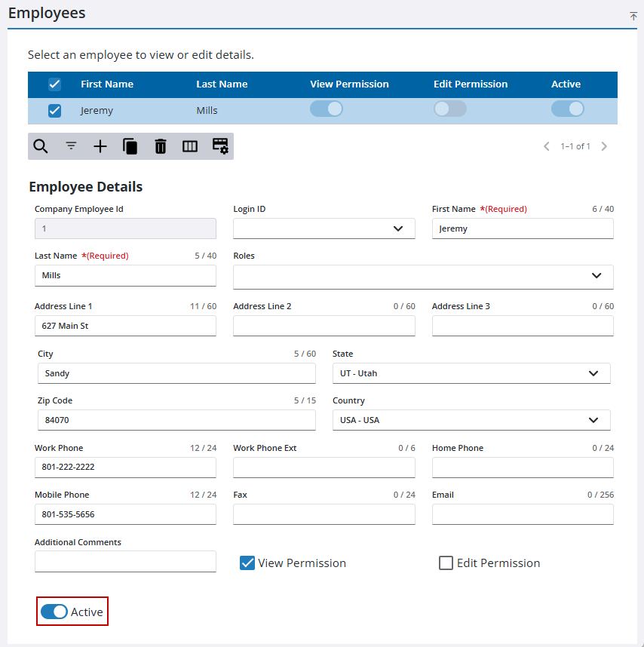Viewport: 644px width, 647px height.
Task: Open the employee search tool
Action: click(x=41, y=146)
